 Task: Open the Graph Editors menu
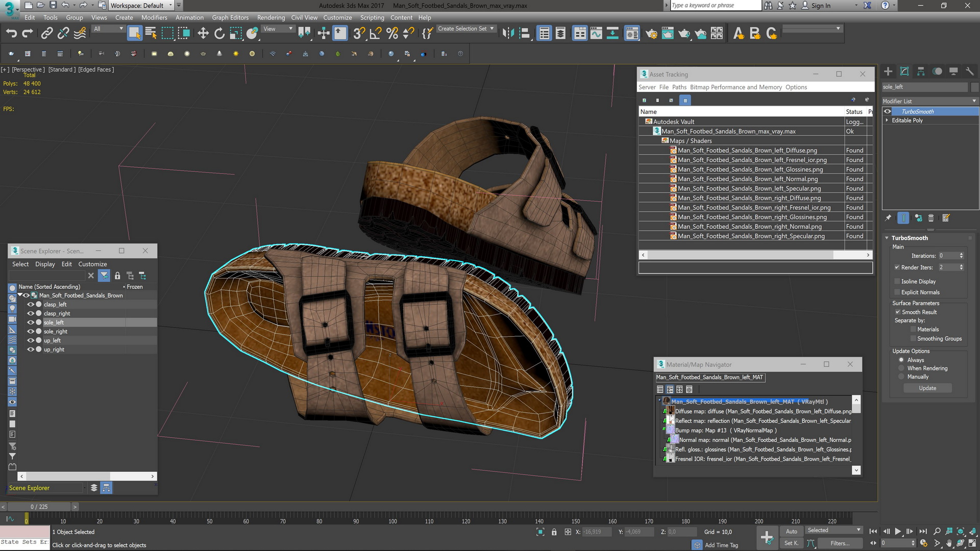click(x=230, y=17)
